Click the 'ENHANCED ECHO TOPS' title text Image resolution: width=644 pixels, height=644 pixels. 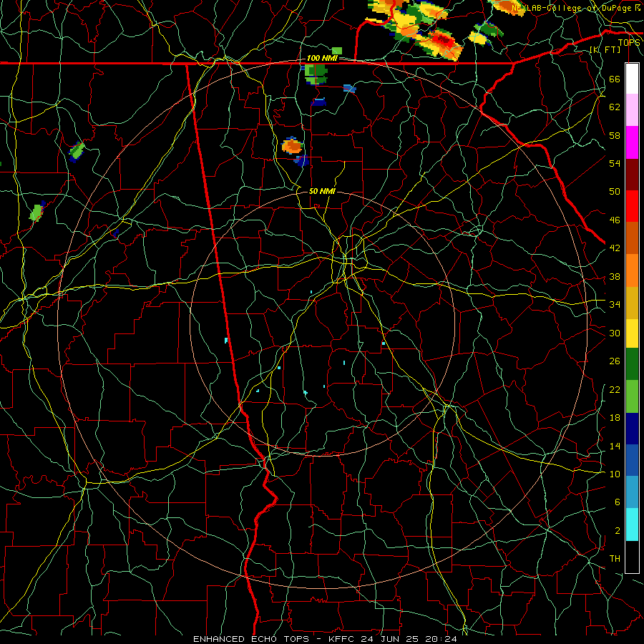[x=251, y=639]
